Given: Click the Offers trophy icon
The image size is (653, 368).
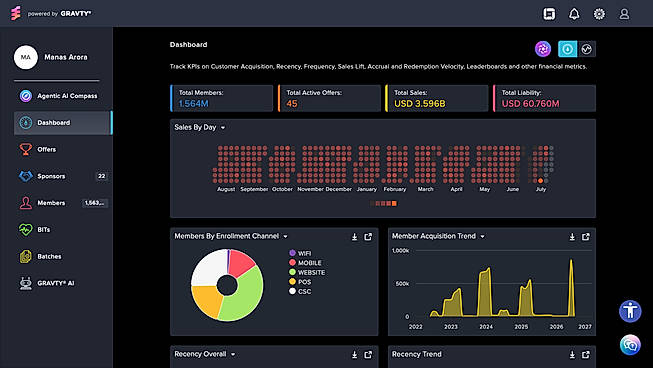Looking at the screenshot, I should coord(25,149).
